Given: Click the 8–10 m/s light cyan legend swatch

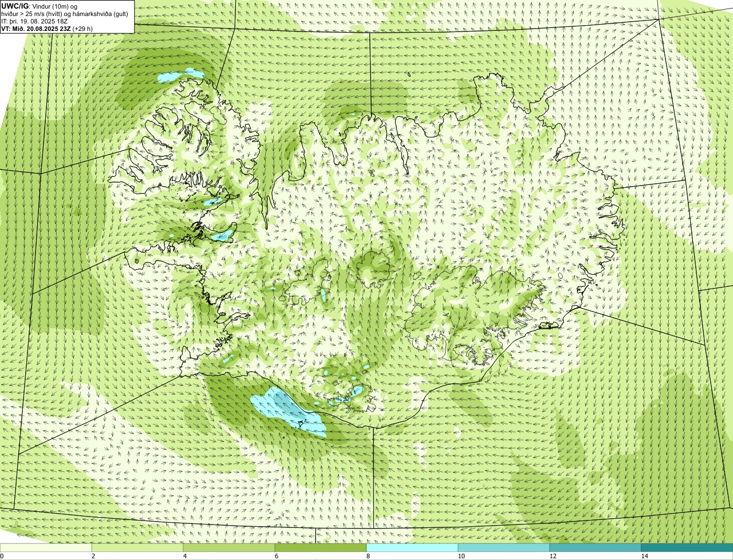Looking at the screenshot, I should 412,547.
